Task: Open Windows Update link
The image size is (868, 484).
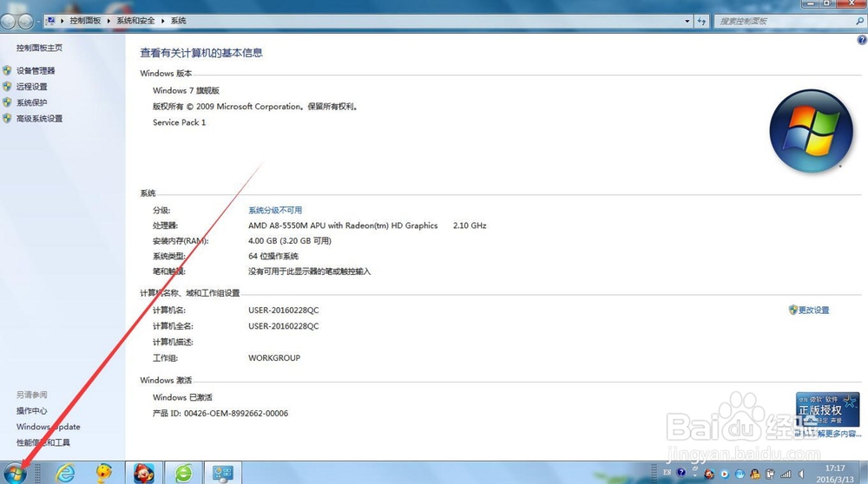Action: (x=48, y=427)
